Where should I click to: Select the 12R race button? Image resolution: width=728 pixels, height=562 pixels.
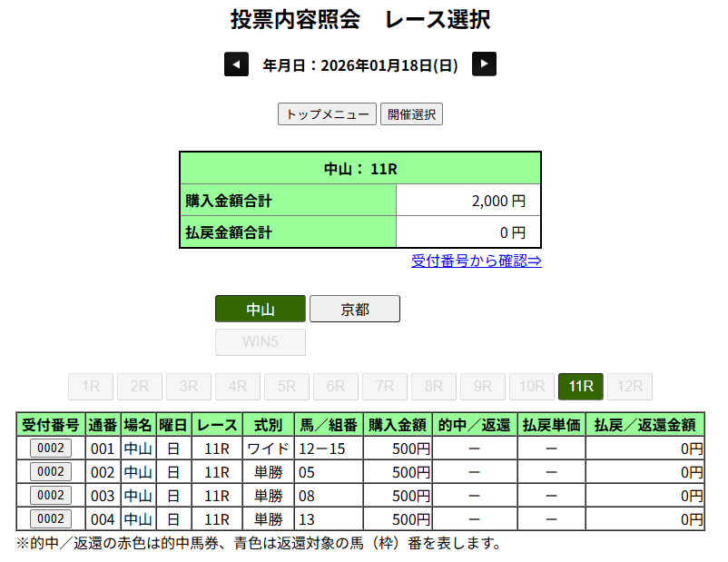[630, 387]
